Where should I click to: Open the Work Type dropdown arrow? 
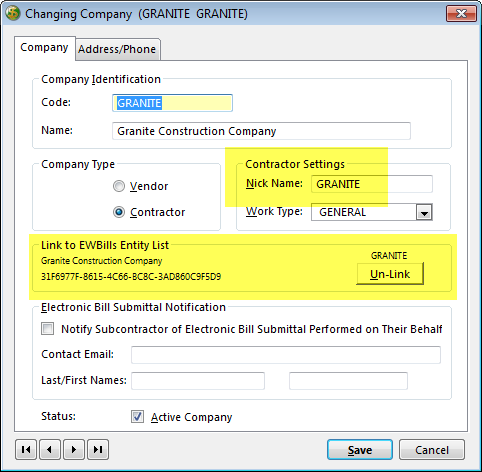pos(424,212)
